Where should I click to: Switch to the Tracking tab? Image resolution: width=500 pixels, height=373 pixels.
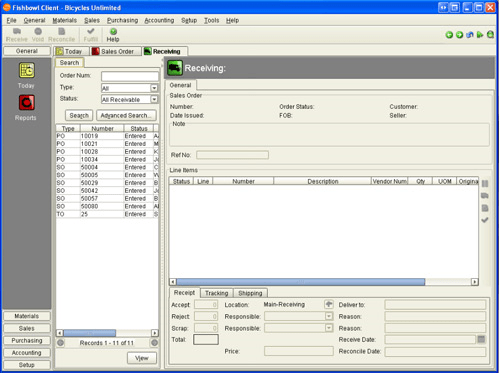pyautogui.click(x=217, y=293)
